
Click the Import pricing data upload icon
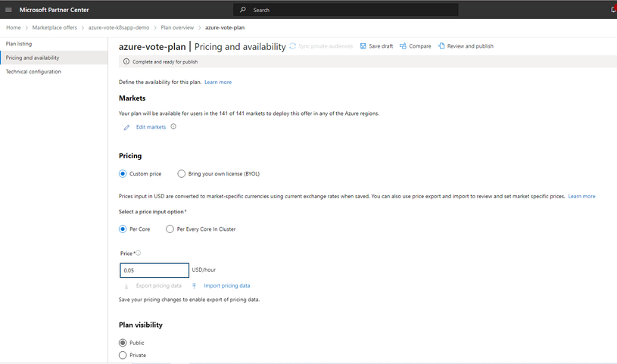(x=194, y=286)
